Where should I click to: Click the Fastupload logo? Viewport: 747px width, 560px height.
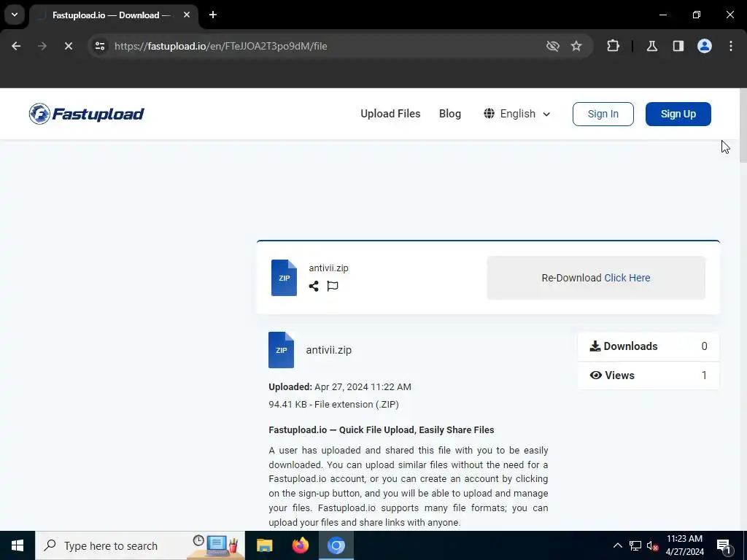[x=86, y=114]
